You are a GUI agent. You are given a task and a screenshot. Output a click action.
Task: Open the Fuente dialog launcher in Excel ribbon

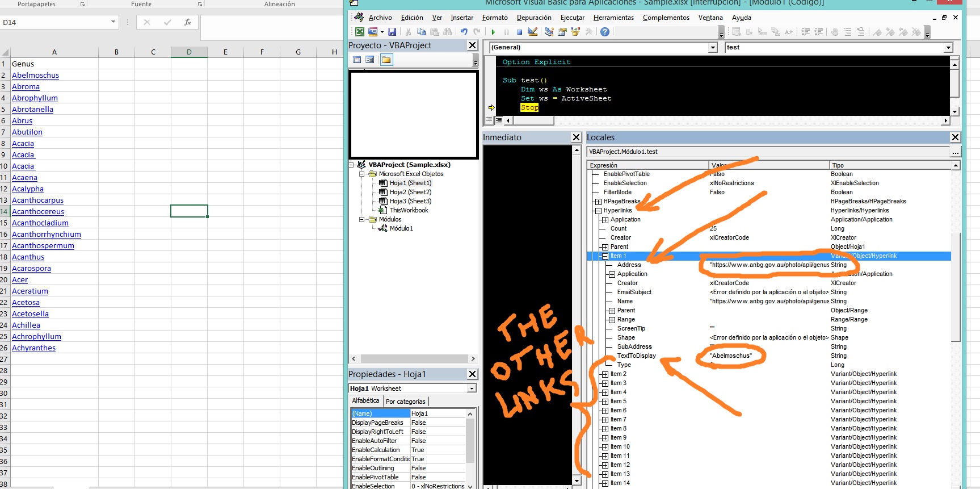tap(200, 4)
